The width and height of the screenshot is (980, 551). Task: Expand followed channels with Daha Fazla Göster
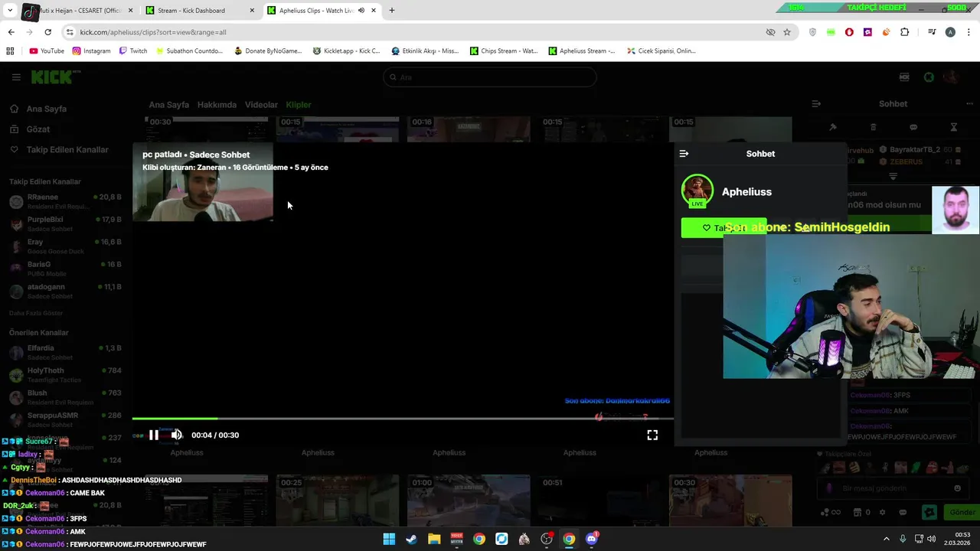coord(36,313)
